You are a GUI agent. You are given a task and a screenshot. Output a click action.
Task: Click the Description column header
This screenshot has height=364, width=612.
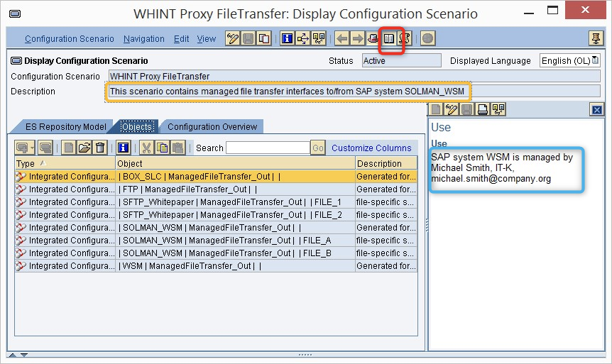click(386, 163)
